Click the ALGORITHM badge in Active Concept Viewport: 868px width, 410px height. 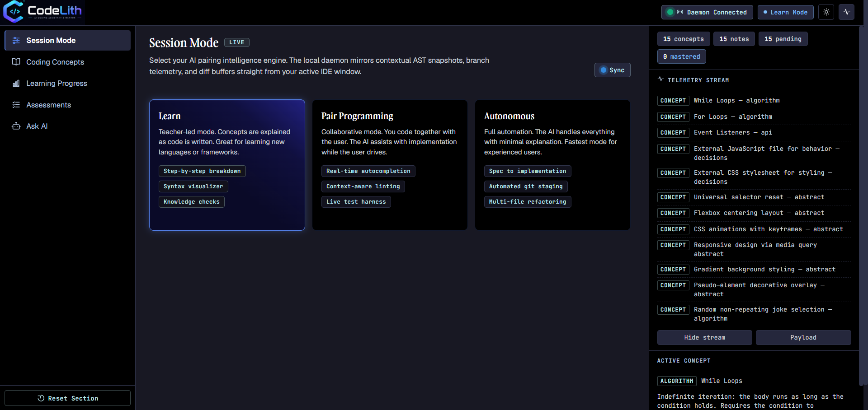point(677,381)
